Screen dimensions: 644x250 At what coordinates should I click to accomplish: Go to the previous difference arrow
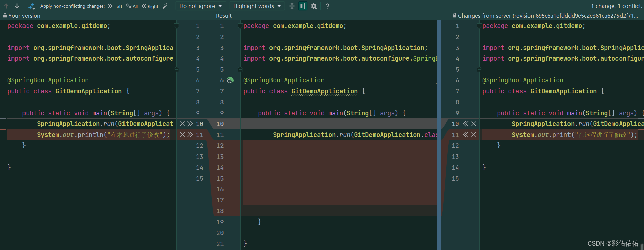point(6,6)
